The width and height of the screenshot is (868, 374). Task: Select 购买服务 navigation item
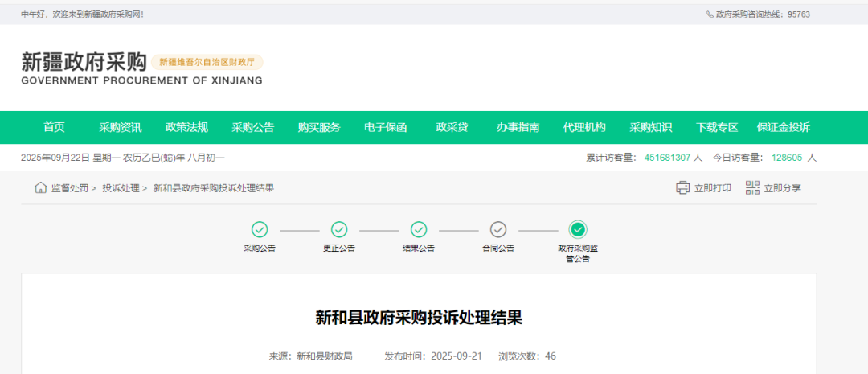pyautogui.click(x=319, y=127)
